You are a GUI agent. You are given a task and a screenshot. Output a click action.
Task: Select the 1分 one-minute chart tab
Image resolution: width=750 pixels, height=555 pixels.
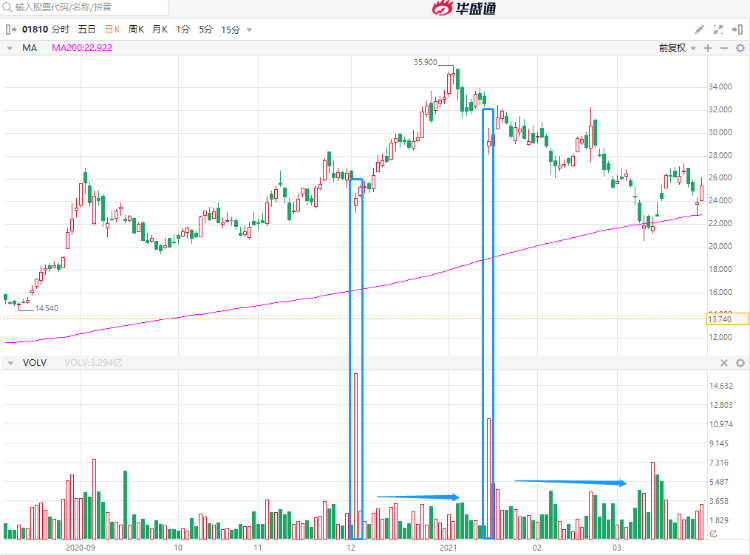183,30
